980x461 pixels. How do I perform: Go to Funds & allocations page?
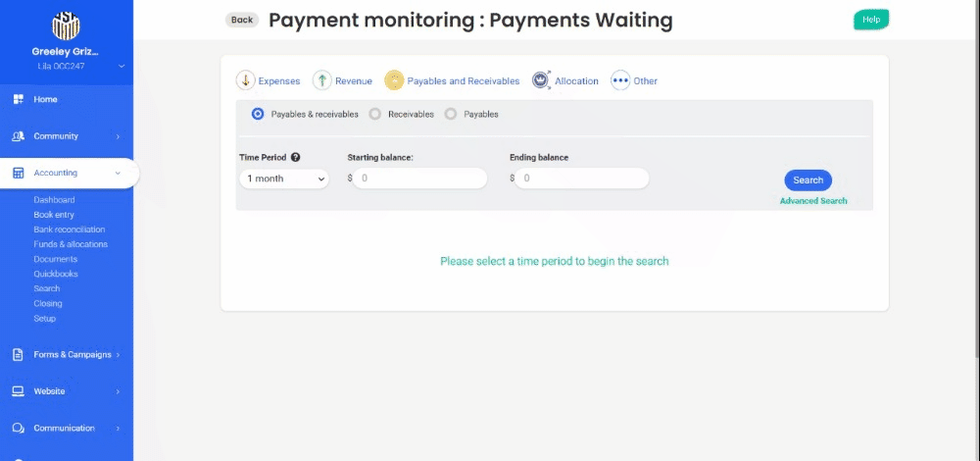click(71, 244)
